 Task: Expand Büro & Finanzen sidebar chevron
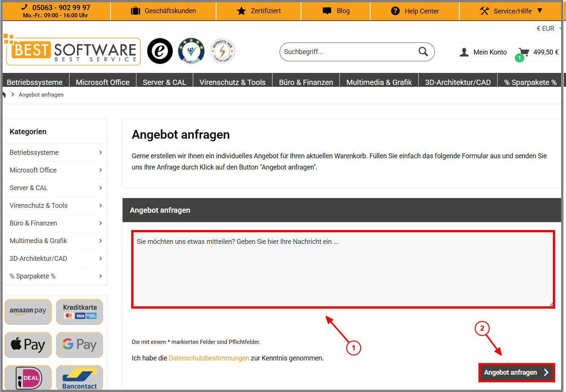click(x=100, y=223)
